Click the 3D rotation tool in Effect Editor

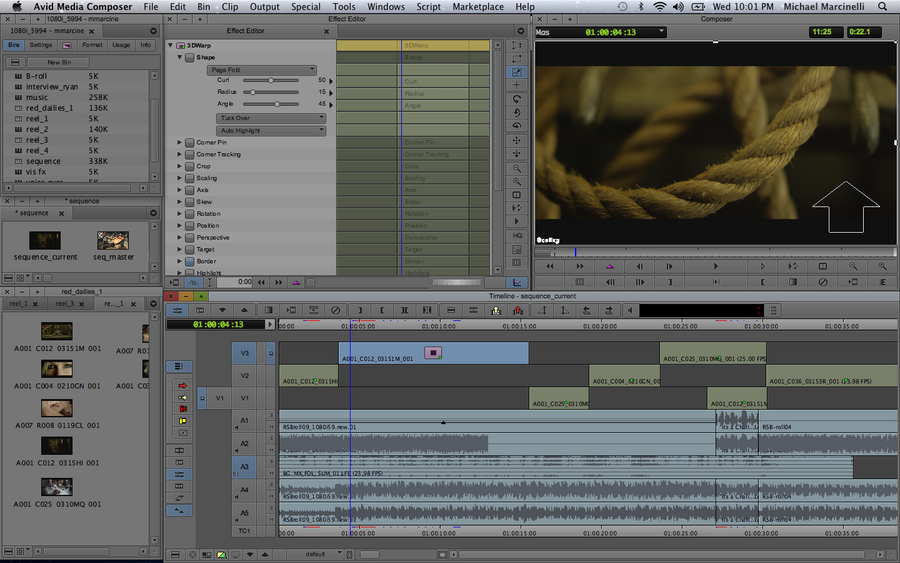[517, 100]
